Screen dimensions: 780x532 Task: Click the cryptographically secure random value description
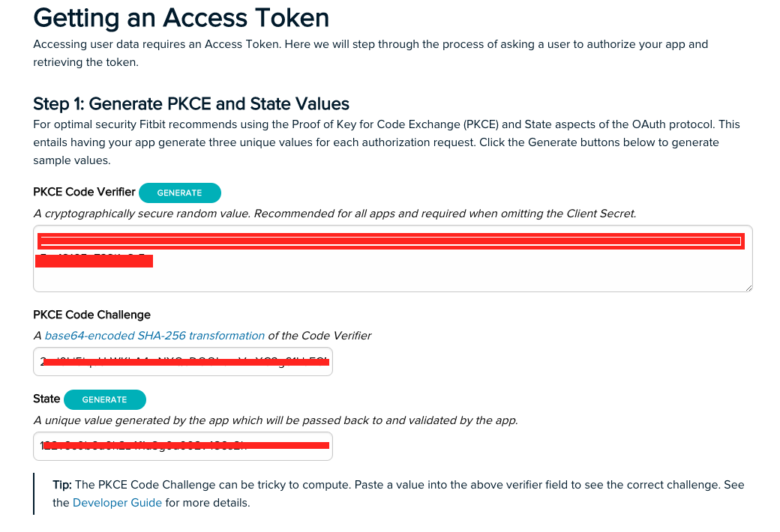[334, 214]
